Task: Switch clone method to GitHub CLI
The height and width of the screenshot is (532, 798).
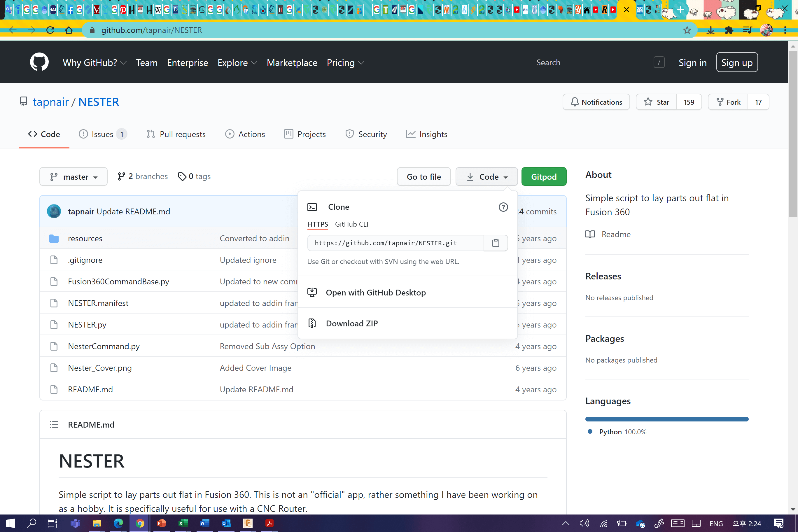Action: [x=351, y=224]
